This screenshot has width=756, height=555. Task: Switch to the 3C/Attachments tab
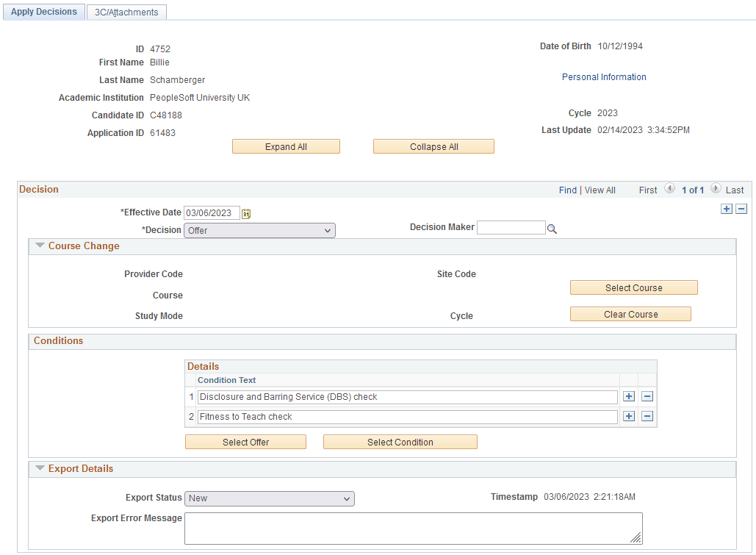click(x=126, y=12)
